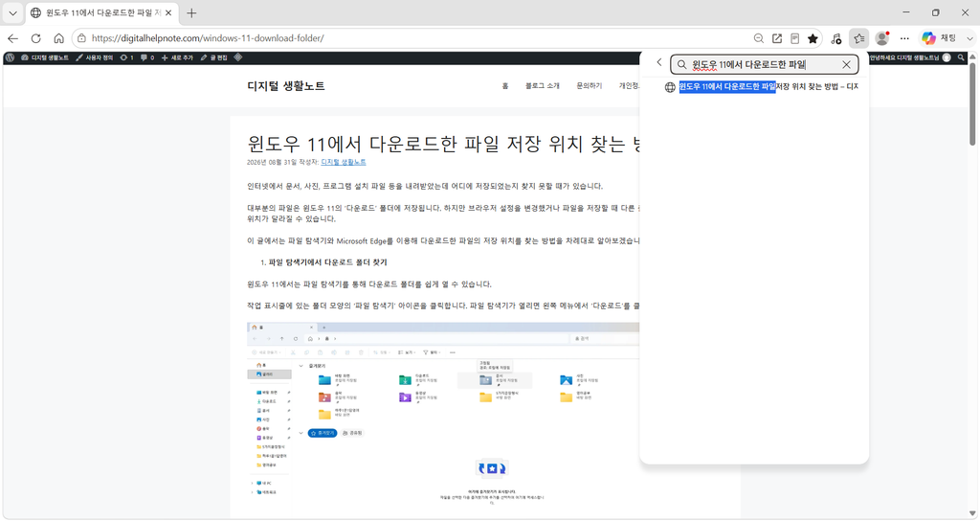Open 문의하기 navigation link

[x=590, y=86]
